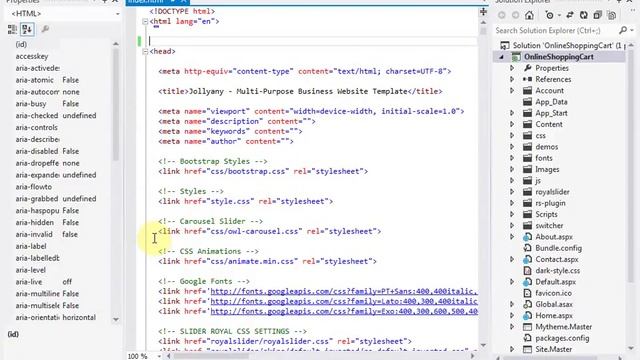
Task: Open the Exo Google Fonts link
Action: [344, 311]
